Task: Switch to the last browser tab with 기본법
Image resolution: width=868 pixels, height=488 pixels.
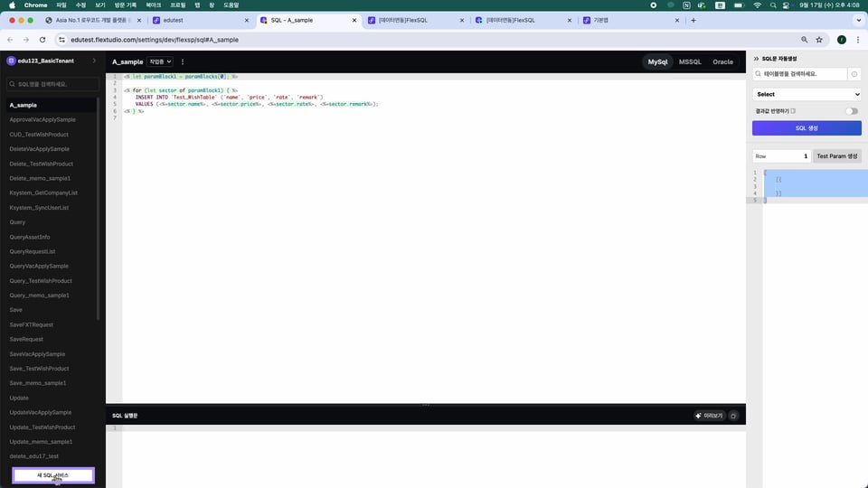Action: click(x=631, y=20)
